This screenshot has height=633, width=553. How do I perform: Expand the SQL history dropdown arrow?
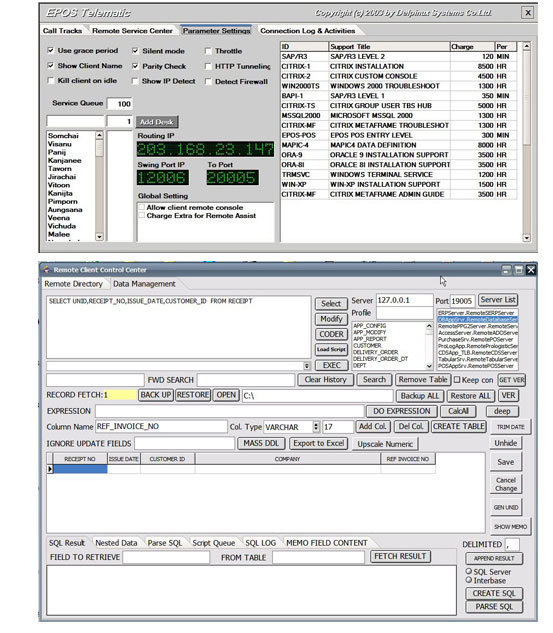(x=307, y=366)
